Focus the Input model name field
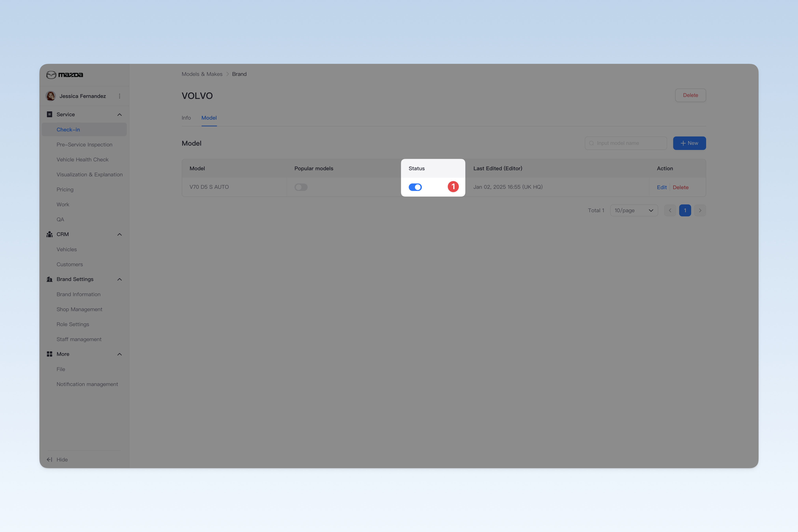This screenshot has width=798, height=532. [x=626, y=143]
